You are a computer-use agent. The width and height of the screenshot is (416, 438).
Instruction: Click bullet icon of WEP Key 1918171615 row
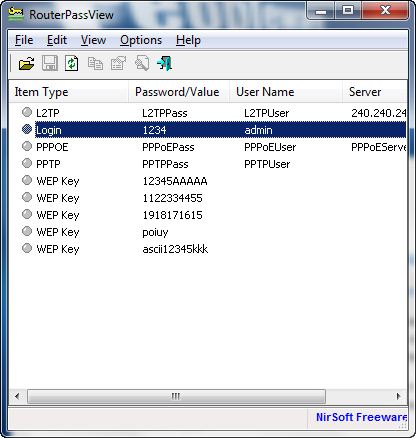pyautogui.click(x=27, y=214)
